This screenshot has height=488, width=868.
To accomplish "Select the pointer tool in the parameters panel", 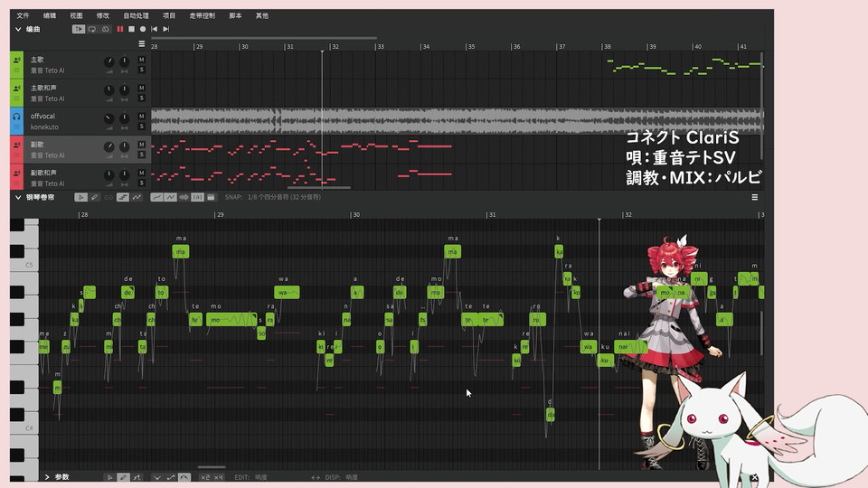I will (x=109, y=477).
